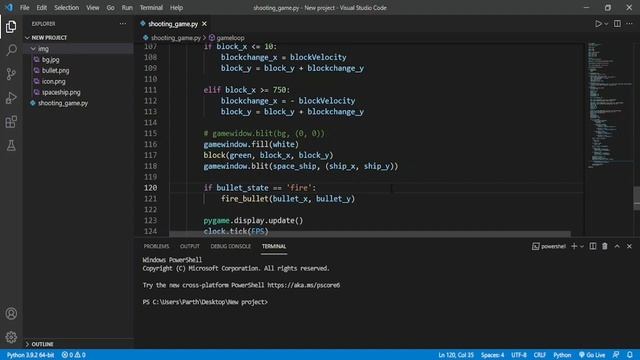Screen dimensions: 640x360
Task: Expand the OUTLINE section
Action: [x=78, y=344]
